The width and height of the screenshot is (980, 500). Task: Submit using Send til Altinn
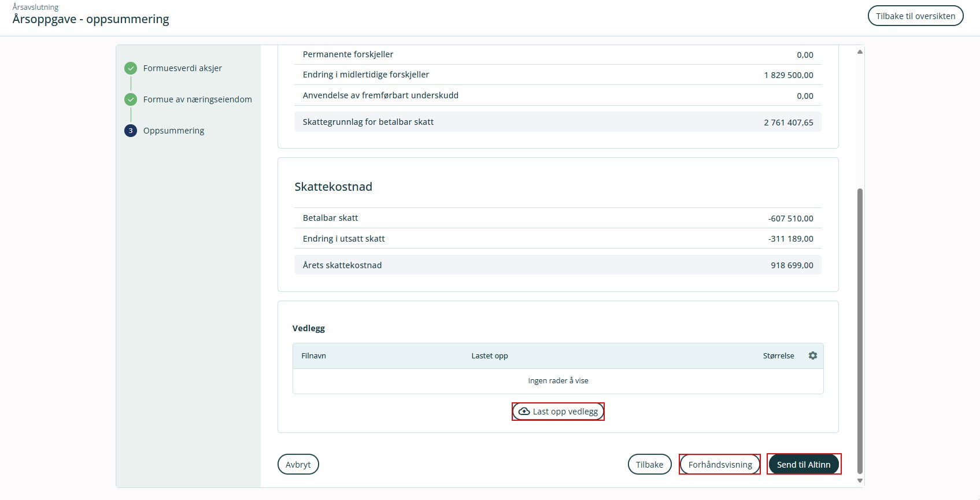(803, 464)
